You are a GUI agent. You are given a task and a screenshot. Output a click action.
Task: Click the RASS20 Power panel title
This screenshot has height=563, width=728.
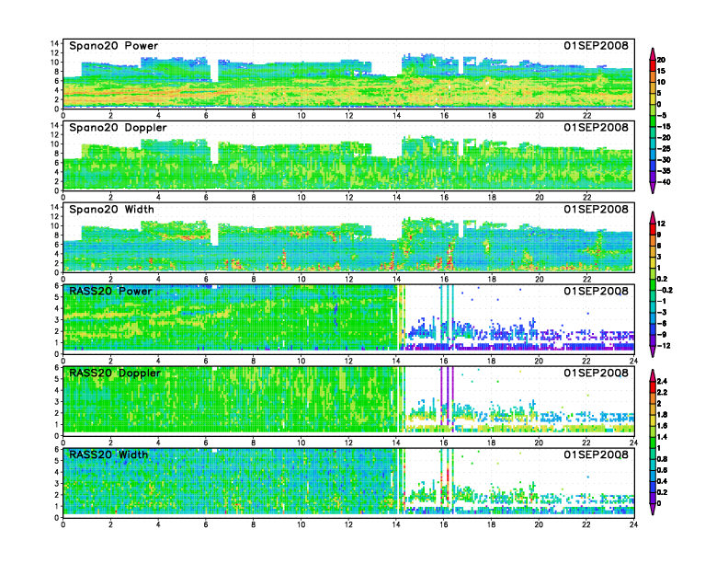[x=110, y=292]
